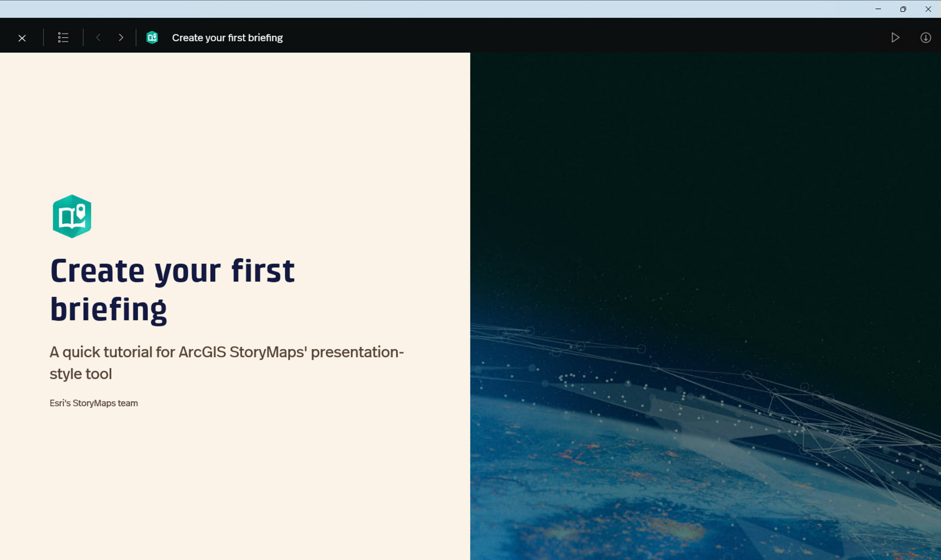Go to the previous slide arrow
Image resolution: width=941 pixels, height=560 pixels.
pyautogui.click(x=98, y=38)
